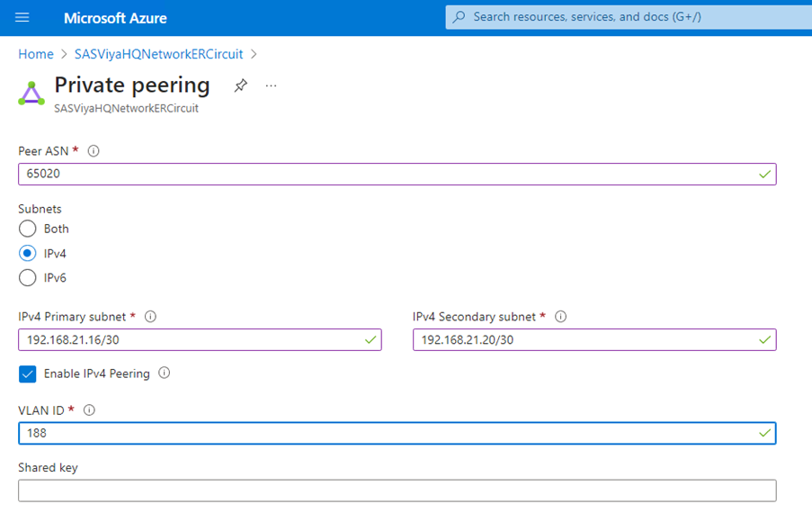Open the more options ellipsis
Screen dimensions: 812x513
tap(272, 85)
